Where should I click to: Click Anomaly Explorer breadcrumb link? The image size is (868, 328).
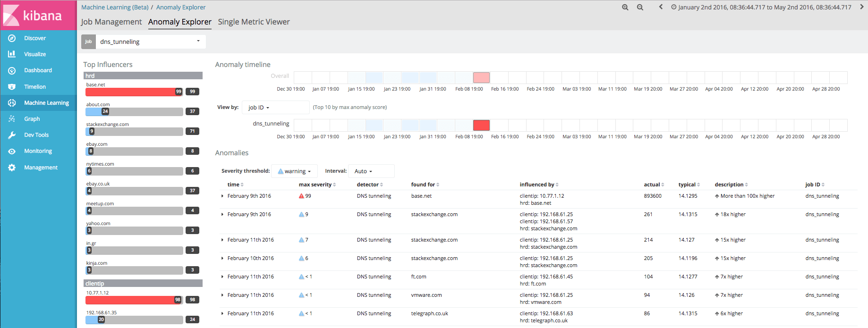coord(181,7)
